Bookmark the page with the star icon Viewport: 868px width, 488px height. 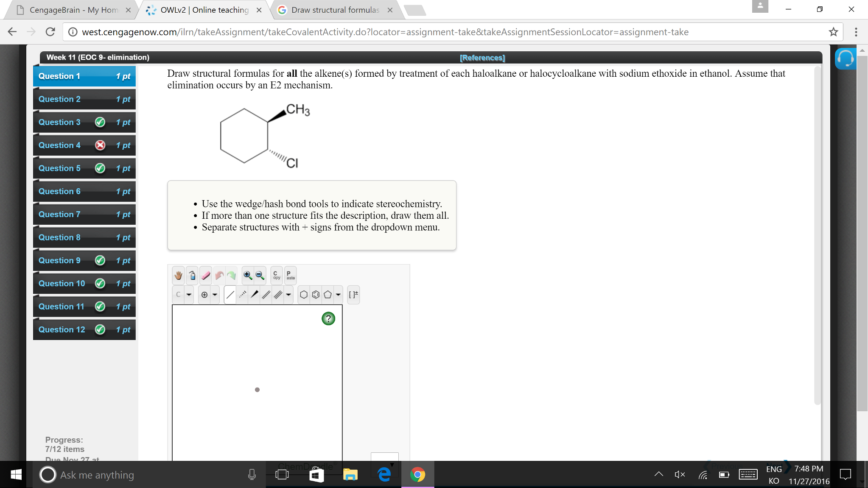click(833, 32)
